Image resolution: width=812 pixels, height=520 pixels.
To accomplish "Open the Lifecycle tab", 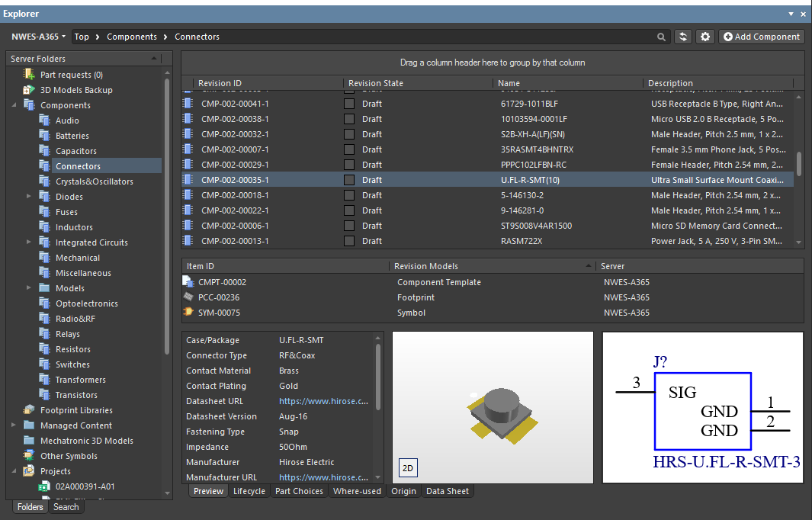I will (x=249, y=491).
